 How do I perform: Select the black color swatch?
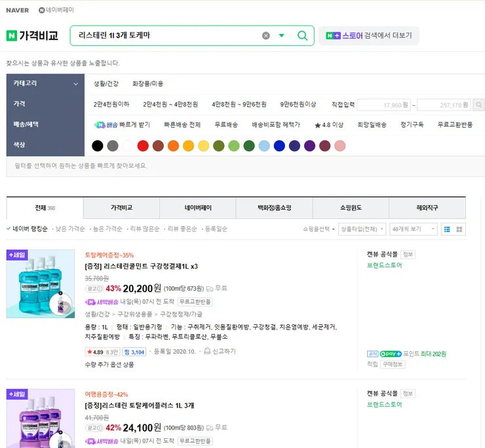tap(98, 145)
